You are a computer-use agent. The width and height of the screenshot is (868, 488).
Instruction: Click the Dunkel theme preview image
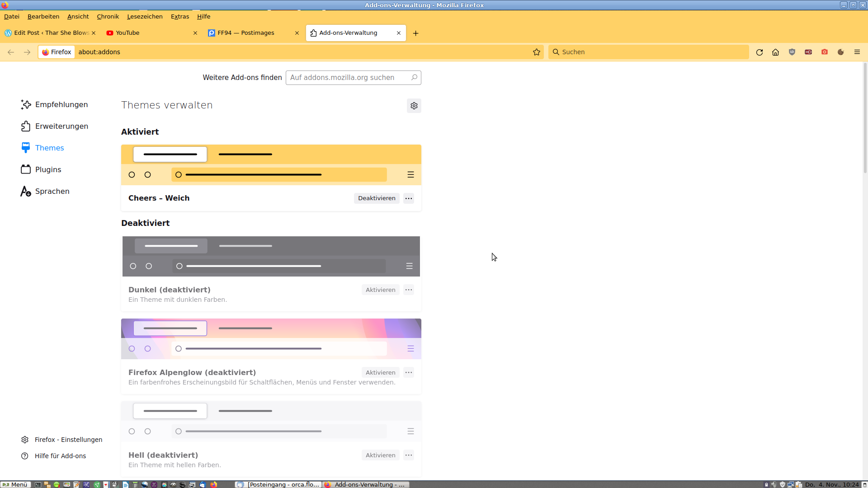271,256
